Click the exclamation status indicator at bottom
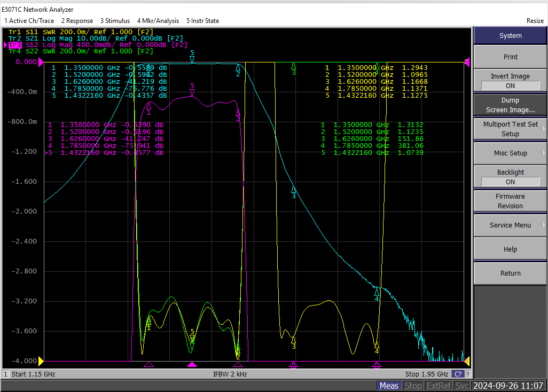The image size is (548, 392). (468, 374)
